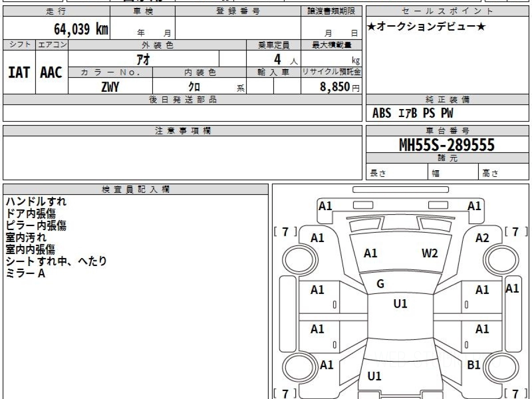Click the エアコン header cell
Image resolution: width=532 pixels, height=399 pixels.
tap(52, 45)
